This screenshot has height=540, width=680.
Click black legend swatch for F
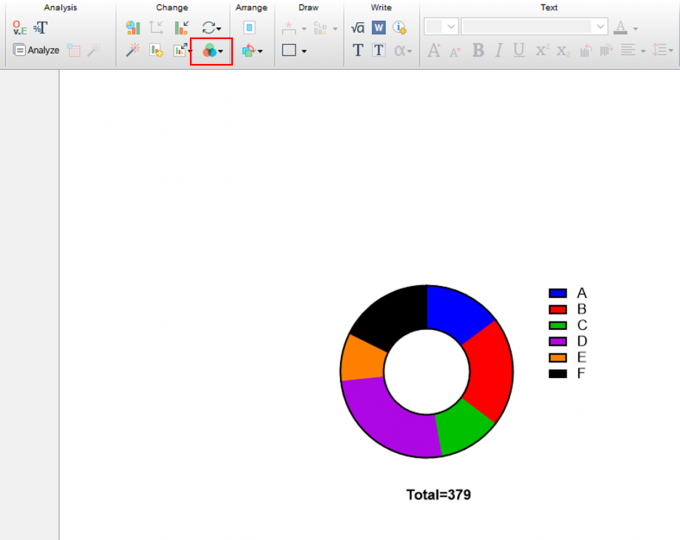(557, 373)
